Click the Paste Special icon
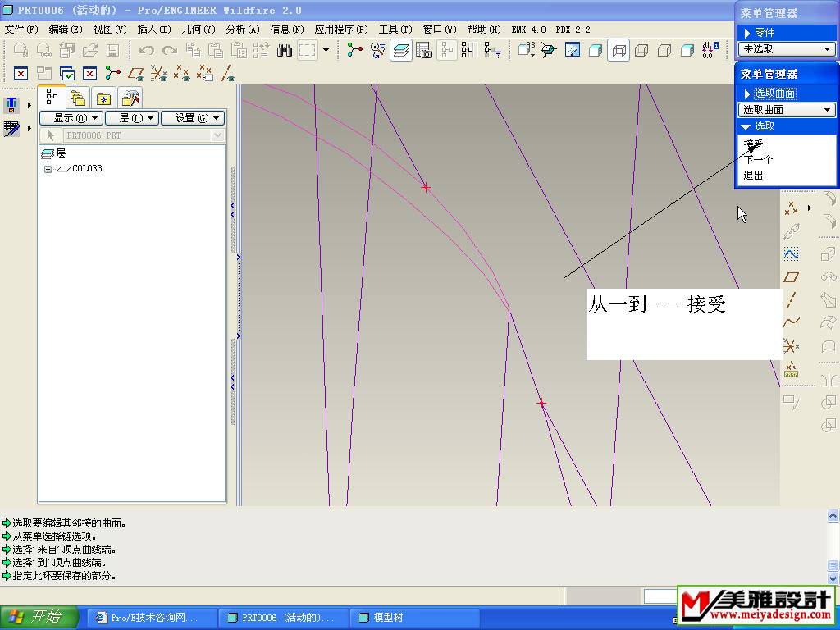The image size is (840, 630). [239, 50]
